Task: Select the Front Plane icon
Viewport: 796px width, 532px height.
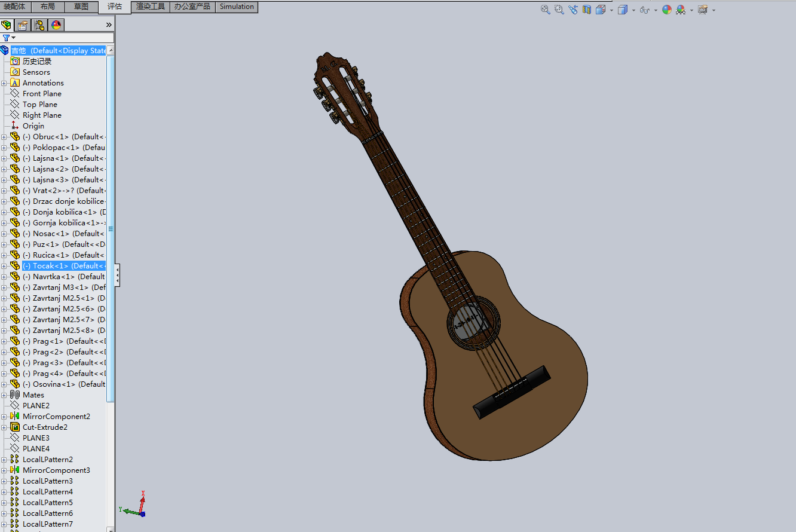Action: point(15,94)
